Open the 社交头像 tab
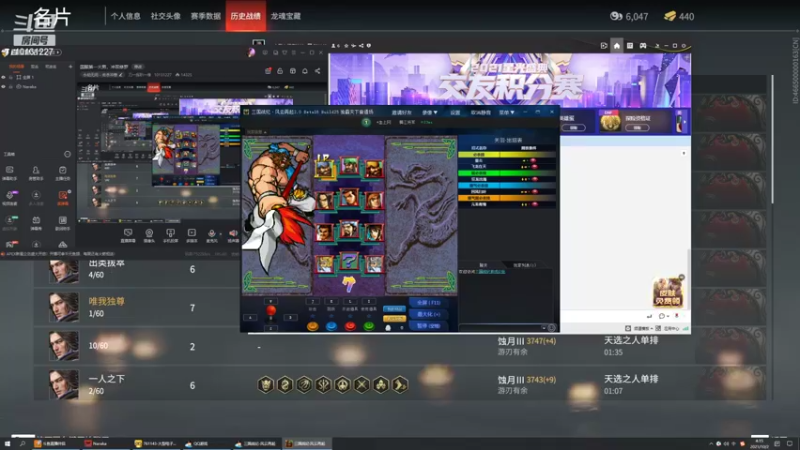This screenshot has width=800, height=450. [x=165, y=16]
